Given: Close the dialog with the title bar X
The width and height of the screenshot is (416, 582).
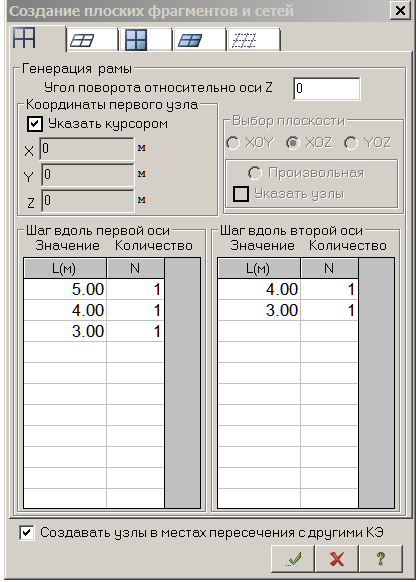Looking at the screenshot, I should (x=400, y=10).
